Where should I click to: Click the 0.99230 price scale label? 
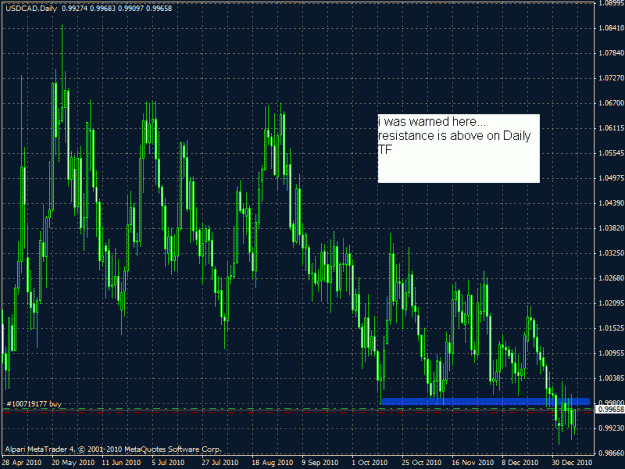pyautogui.click(x=611, y=428)
